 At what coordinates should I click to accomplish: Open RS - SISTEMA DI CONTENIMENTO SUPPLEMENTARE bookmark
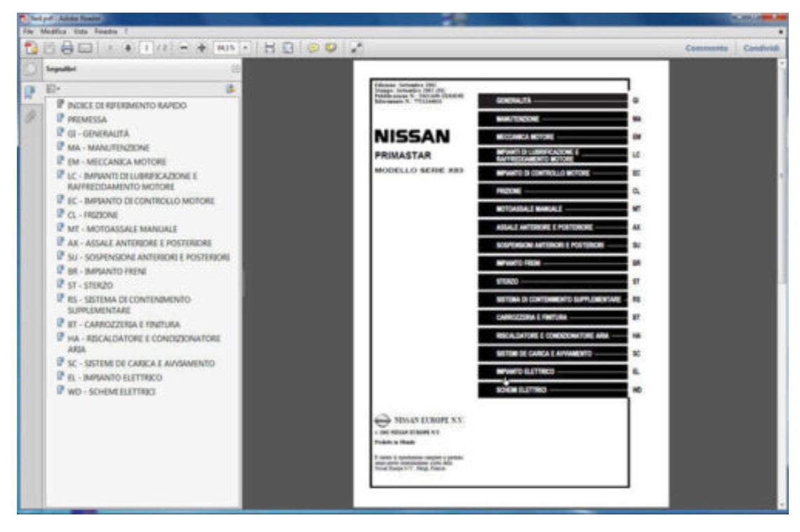(x=129, y=305)
